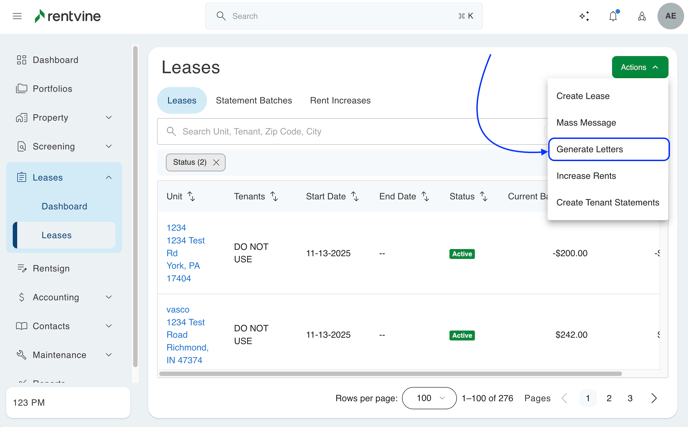Click the AI sparkle icon in header
The width and height of the screenshot is (688, 427).
584,16
